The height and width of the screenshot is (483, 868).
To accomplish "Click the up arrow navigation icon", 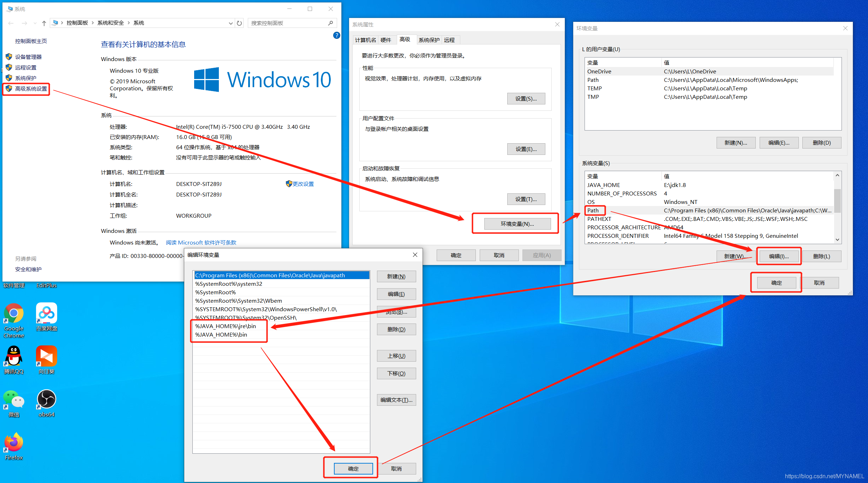I will [44, 23].
